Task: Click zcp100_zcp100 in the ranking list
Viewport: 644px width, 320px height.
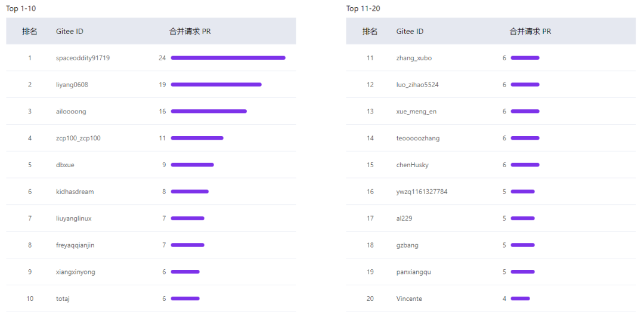Action: click(x=78, y=139)
